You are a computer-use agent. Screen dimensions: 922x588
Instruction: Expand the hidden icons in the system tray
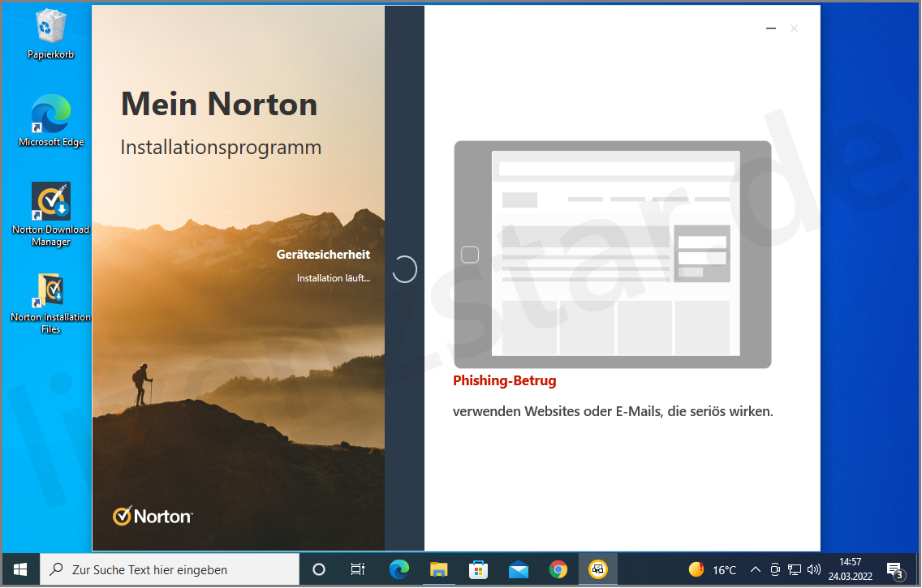[755, 570]
